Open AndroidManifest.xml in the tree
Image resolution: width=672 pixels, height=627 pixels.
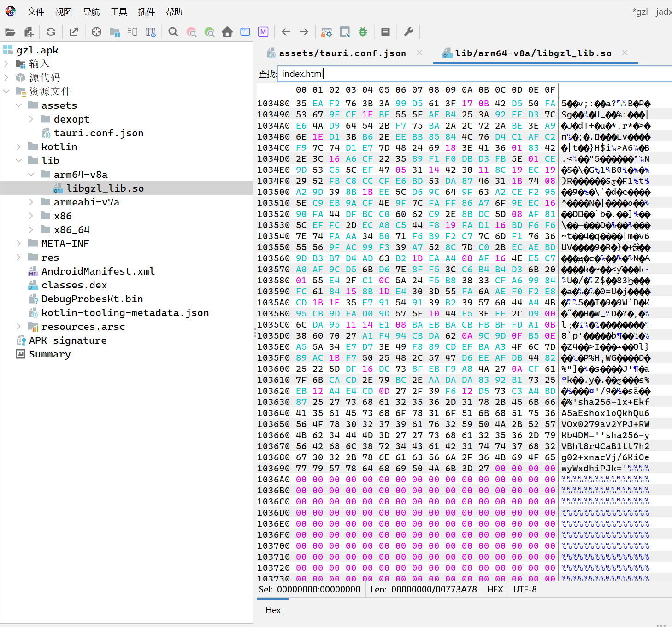coord(98,271)
